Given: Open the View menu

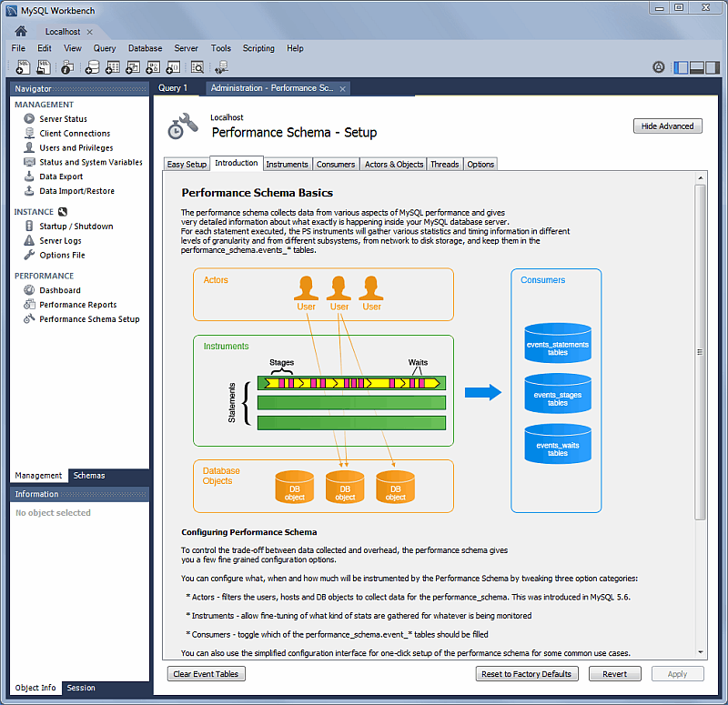Looking at the screenshot, I should tap(73, 48).
